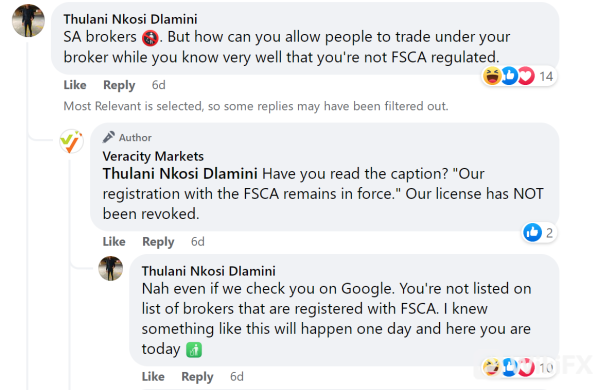598x390 pixels.
Task: Click the Veracity Markets logo avatar
Action: click(71, 141)
